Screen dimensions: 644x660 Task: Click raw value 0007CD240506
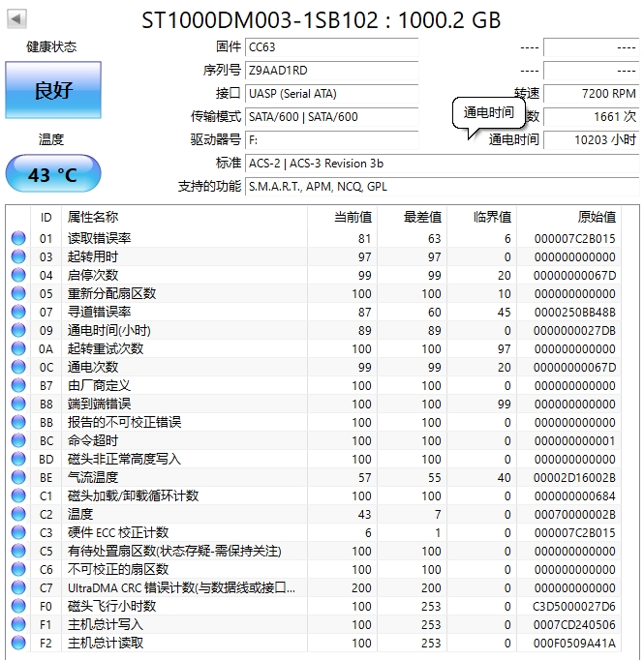coord(575,624)
